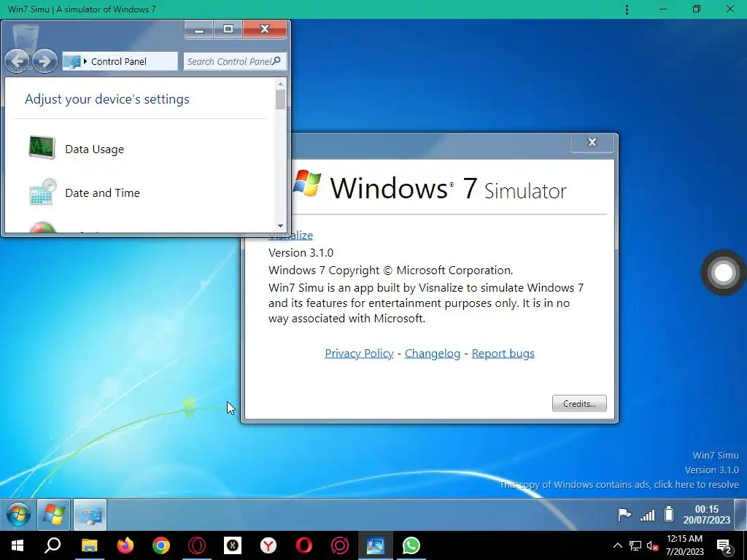Open Opera GX from the taskbar
This screenshot has height=560, width=747.
pyautogui.click(x=197, y=545)
